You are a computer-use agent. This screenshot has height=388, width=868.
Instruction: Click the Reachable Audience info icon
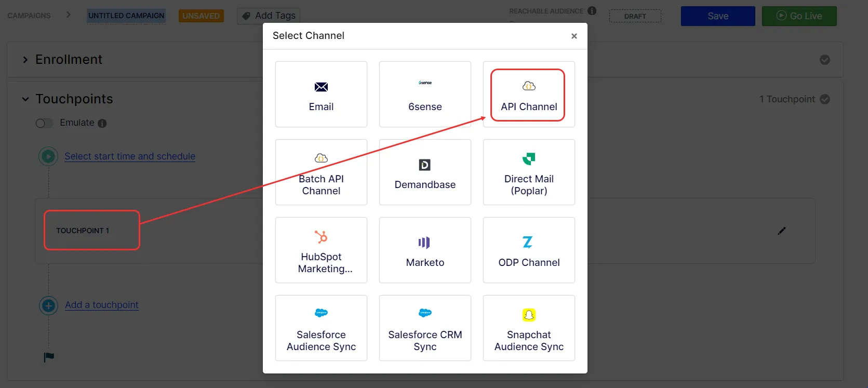pos(592,11)
